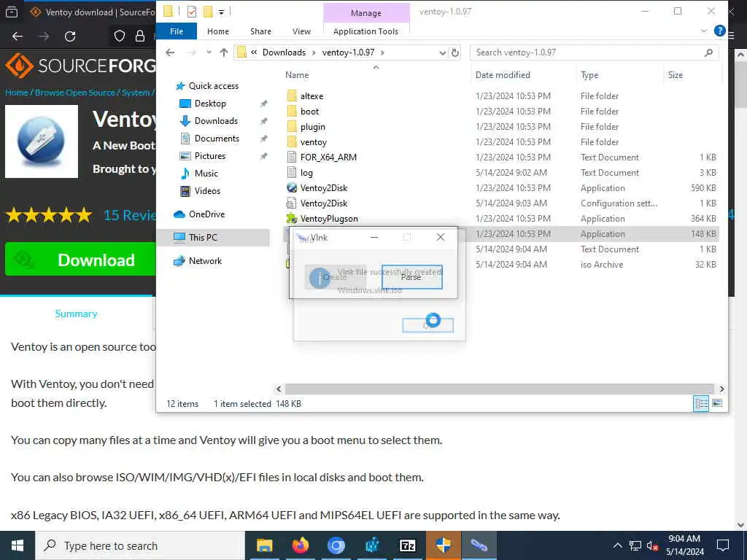Open the recent locations dropdown arrow
Screen dimensions: 747x560
209,52
